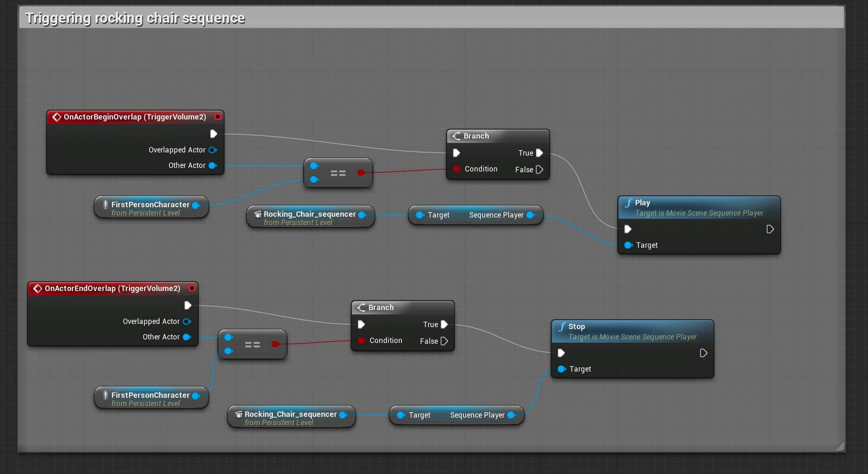Click the Condition pin on the upper Branch
The height and width of the screenshot is (474, 868).
[457, 169]
